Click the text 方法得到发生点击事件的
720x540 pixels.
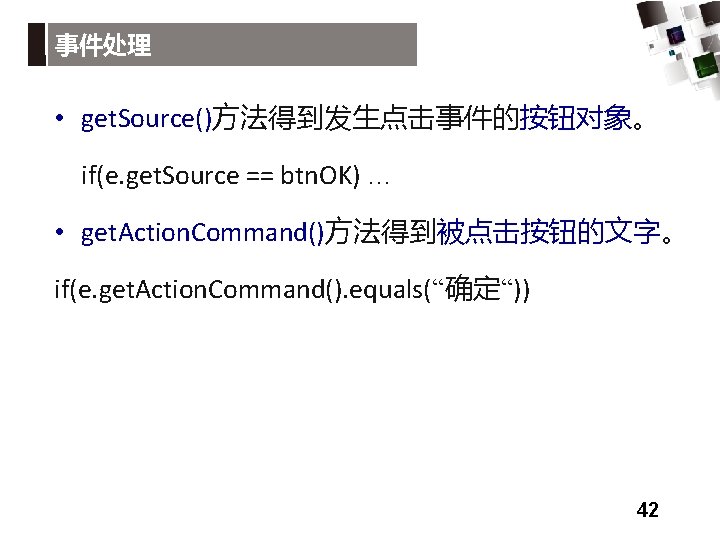[366, 118]
